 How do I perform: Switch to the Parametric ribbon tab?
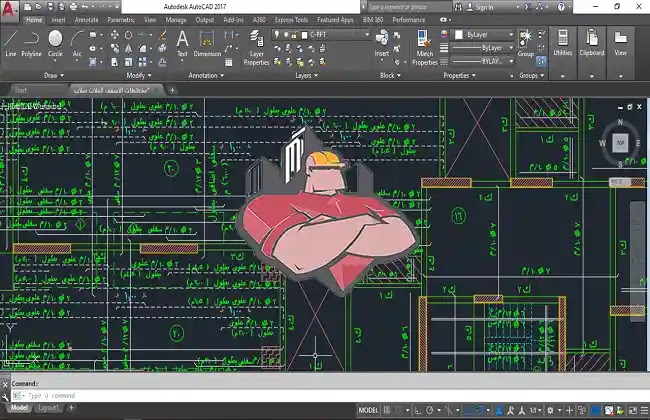[121, 19]
